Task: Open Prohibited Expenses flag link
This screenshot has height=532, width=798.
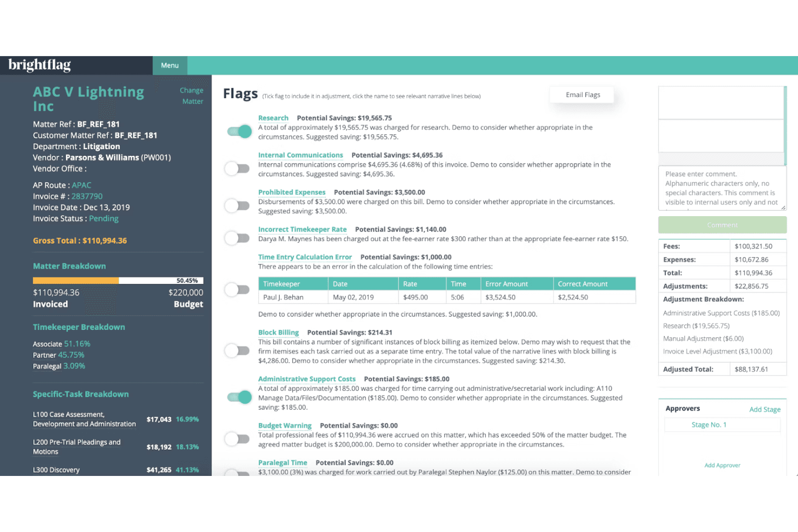Action: pyautogui.click(x=292, y=192)
